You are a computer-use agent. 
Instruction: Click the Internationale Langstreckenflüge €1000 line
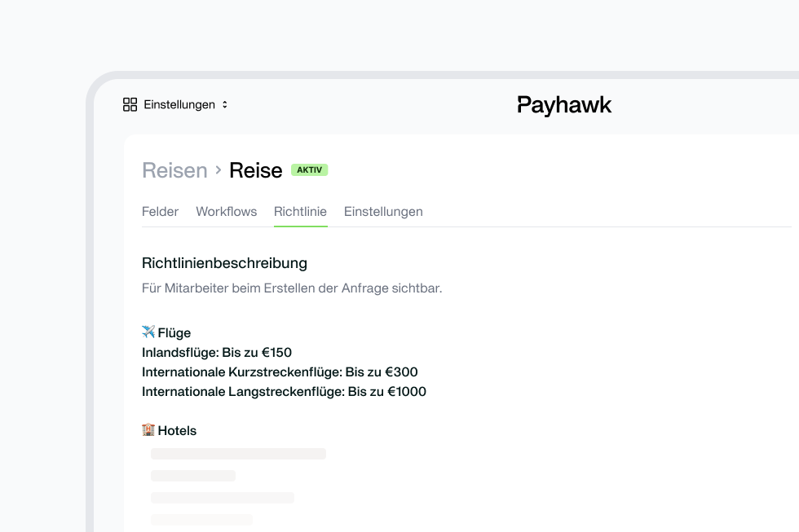tap(284, 392)
